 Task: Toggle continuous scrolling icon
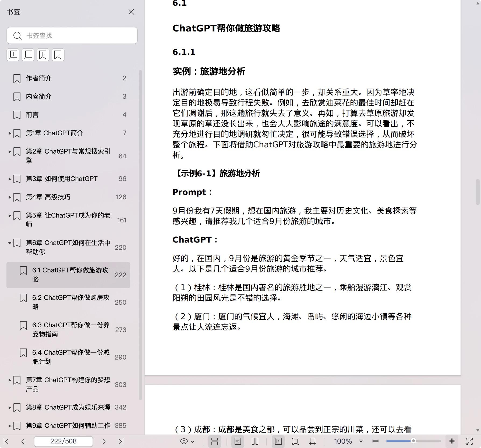(x=215, y=441)
